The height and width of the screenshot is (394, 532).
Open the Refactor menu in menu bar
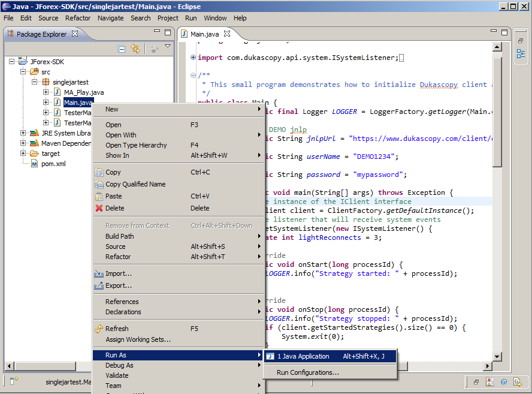tap(78, 18)
